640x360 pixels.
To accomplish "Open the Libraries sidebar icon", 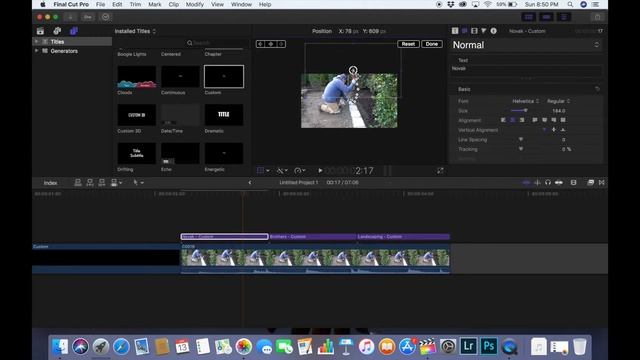I will click(x=40, y=31).
